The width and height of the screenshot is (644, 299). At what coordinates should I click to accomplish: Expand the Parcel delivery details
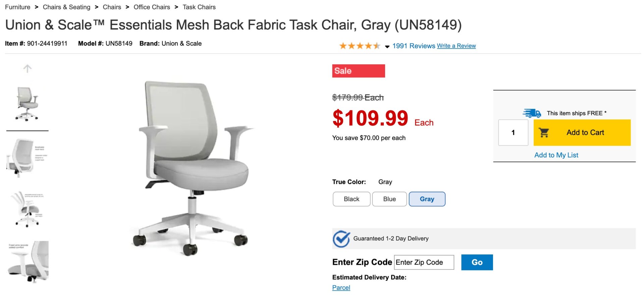click(341, 288)
